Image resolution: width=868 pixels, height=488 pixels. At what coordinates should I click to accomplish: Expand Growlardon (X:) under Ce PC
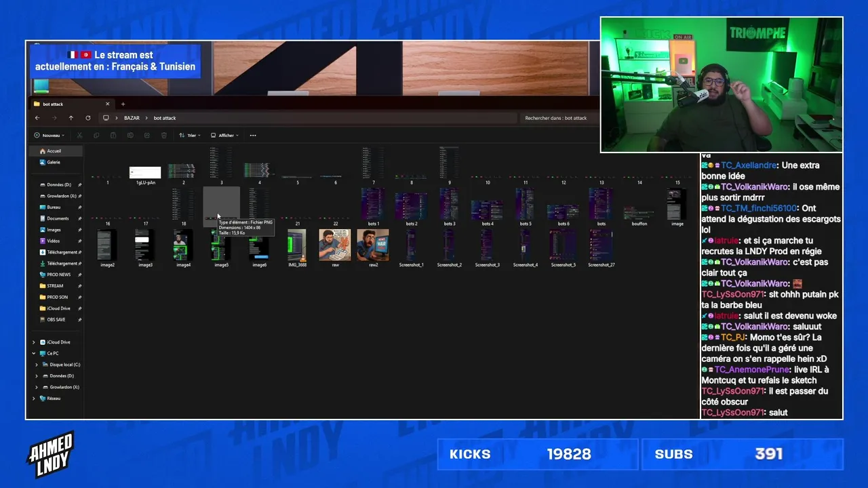point(37,387)
